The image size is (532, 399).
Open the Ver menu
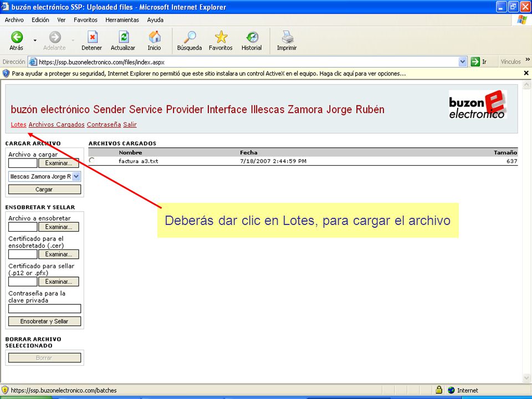click(x=62, y=20)
